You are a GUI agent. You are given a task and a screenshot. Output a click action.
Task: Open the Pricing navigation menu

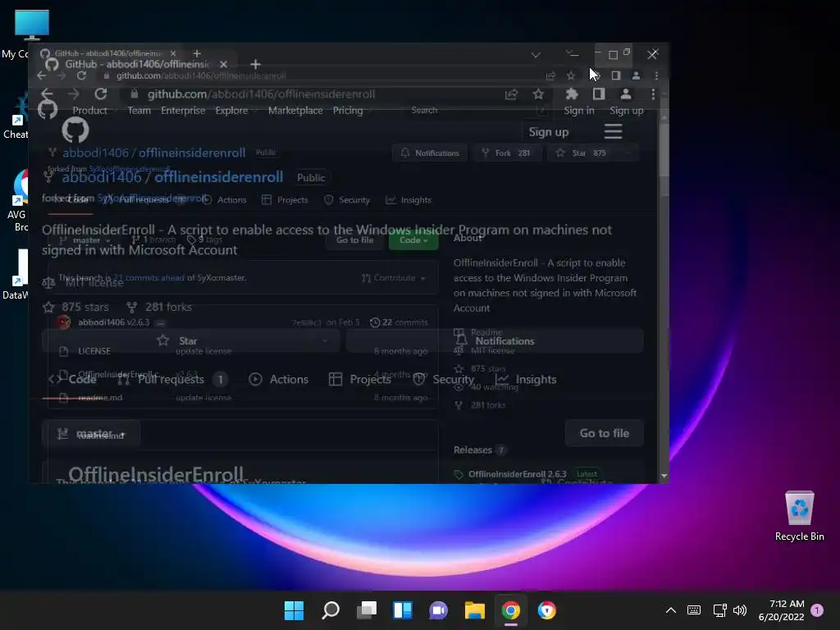point(348,111)
